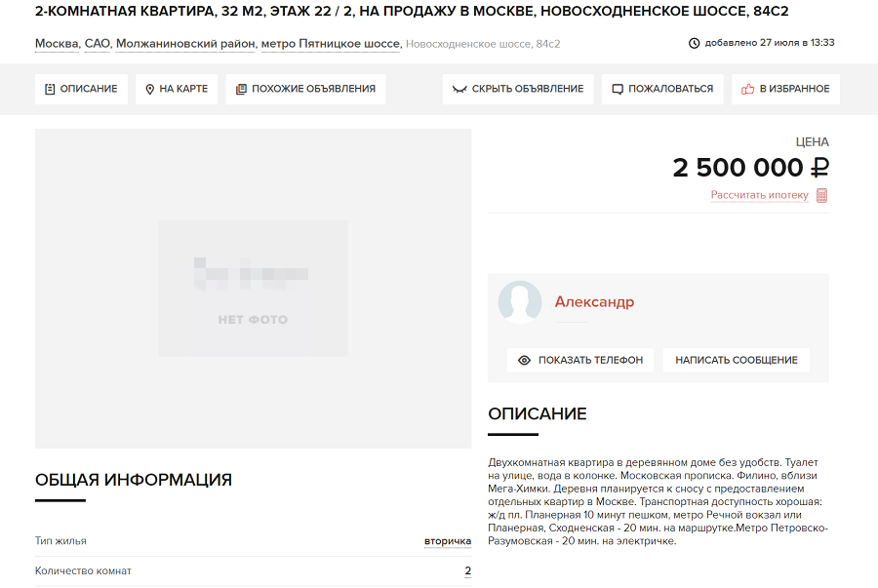
Task: Follow the Москва location link
Action: 58,44
